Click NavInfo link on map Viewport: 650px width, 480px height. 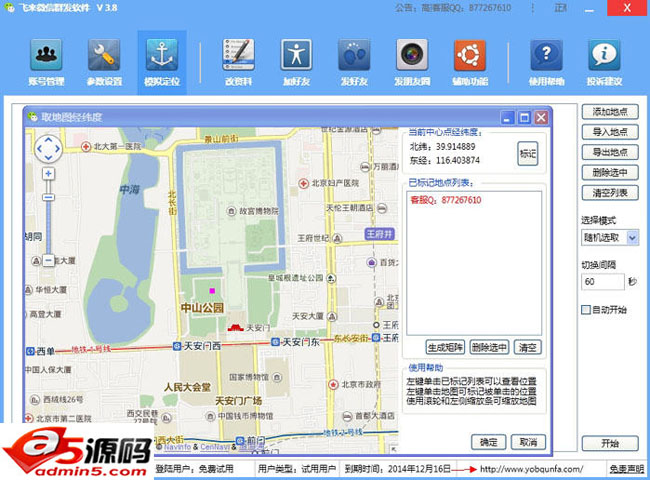coord(177,447)
